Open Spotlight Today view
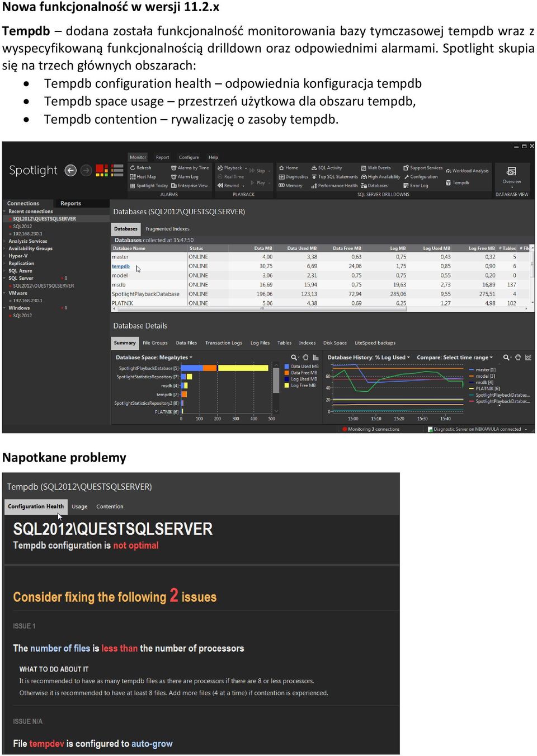537x756 pixels. pos(148,185)
